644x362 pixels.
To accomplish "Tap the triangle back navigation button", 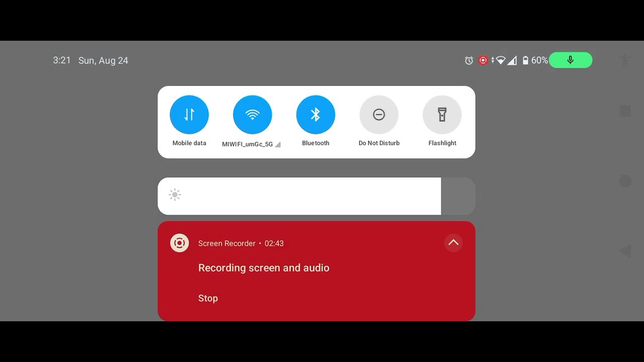I will coord(625,251).
